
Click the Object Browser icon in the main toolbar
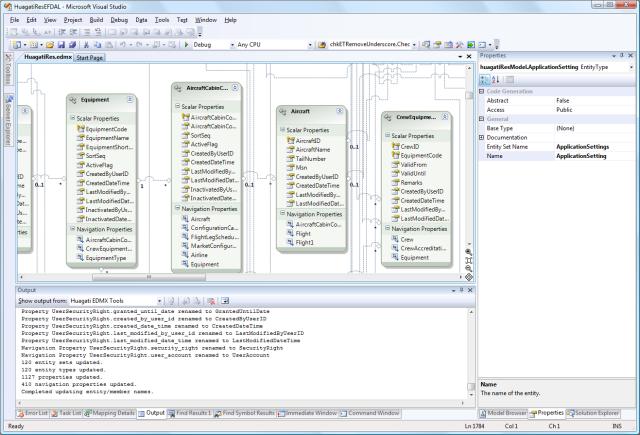(x=448, y=44)
